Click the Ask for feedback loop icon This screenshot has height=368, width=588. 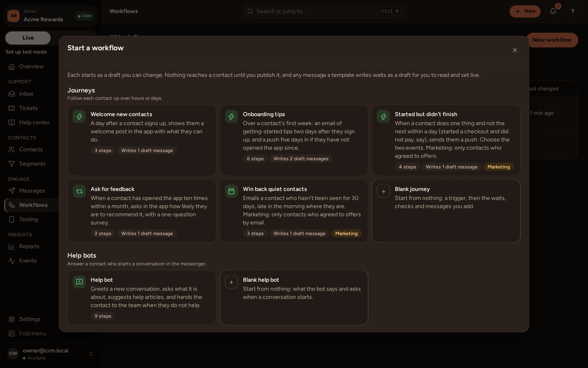point(79,191)
